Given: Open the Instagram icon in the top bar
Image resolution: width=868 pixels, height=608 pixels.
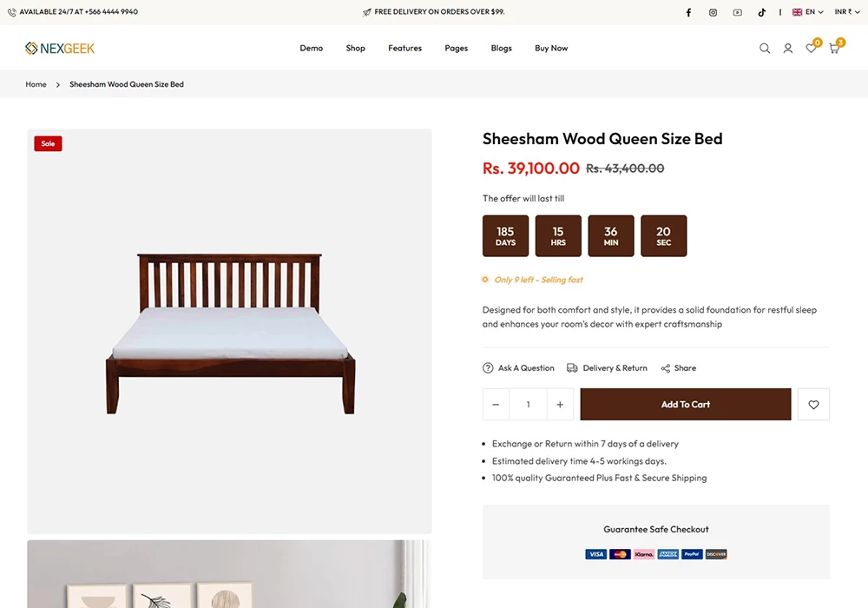Looking at the screenshot, I should point(713,11).
